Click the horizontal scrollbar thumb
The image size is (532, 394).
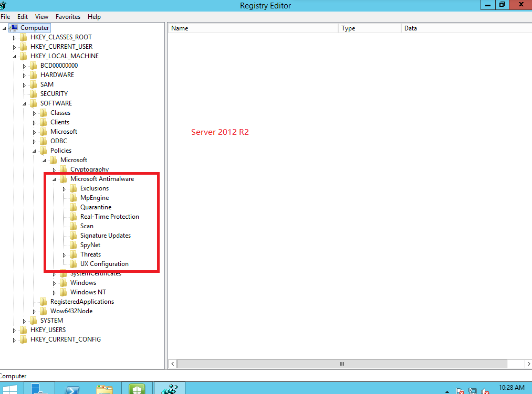(342, 364)
